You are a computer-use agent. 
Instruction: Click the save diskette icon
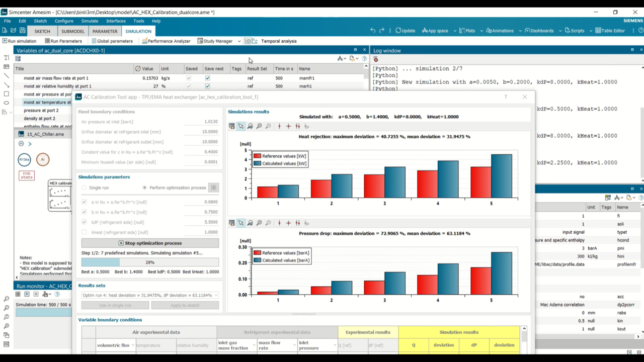[x=22, y=31]
